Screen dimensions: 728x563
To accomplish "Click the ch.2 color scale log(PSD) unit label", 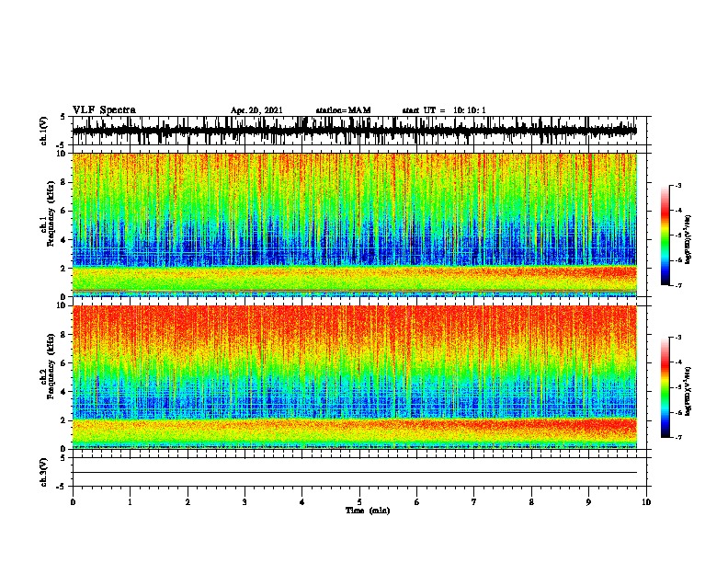I will pyautogui.click(x=688, y=391).
